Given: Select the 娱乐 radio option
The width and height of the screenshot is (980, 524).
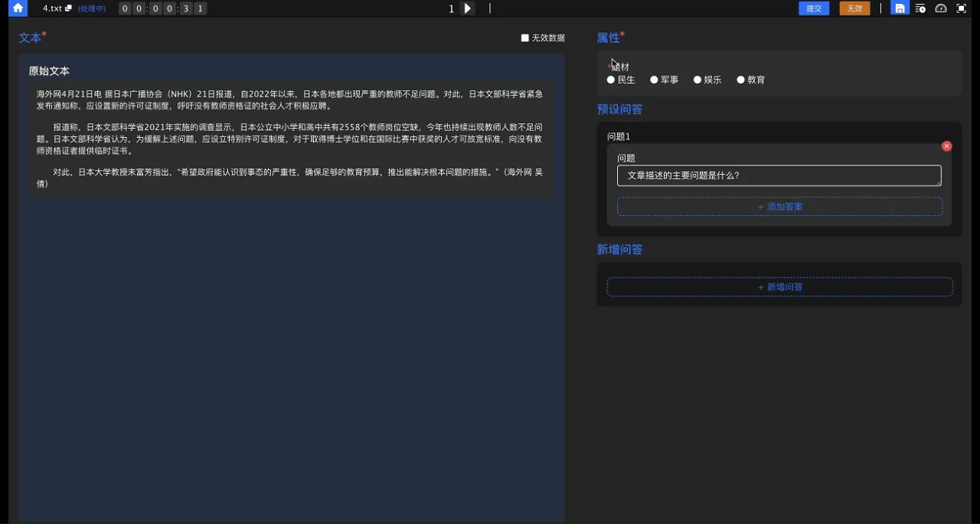Looking at the screenshot, I should pos(697,80).
